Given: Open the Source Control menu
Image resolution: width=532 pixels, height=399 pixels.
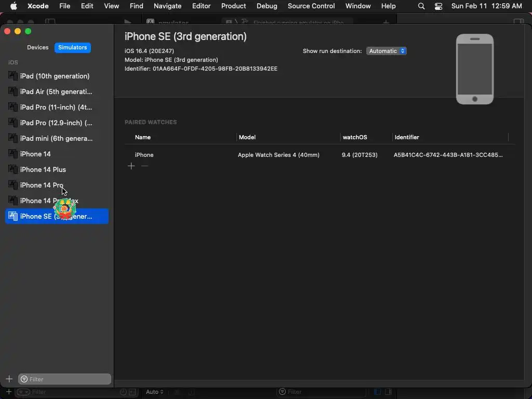Looking at the screenshot, I should tap(311, 6).
